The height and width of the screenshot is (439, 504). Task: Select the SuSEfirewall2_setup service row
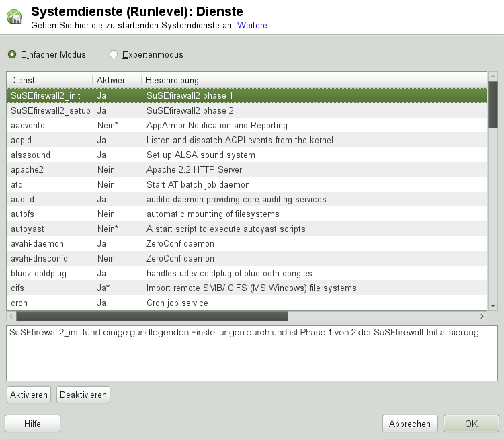click(246, 110)
